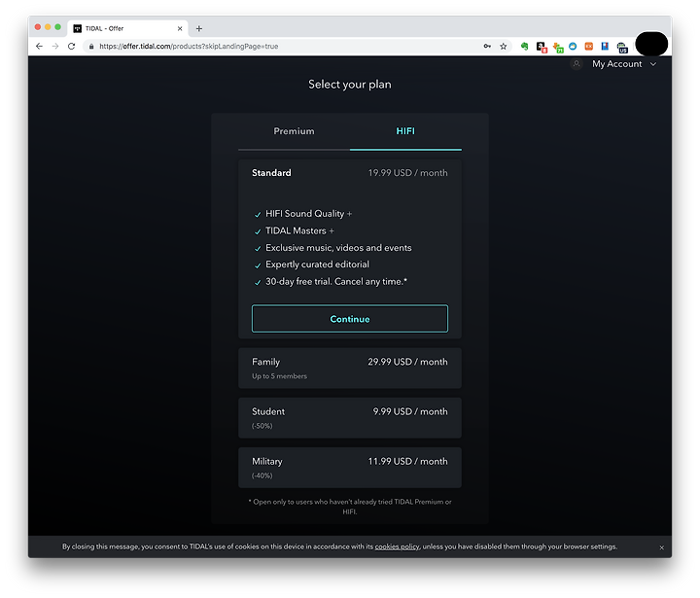
Task: Click the '(-50%)' student discount text
Action: pyautogui.click(x=262, y=426)
